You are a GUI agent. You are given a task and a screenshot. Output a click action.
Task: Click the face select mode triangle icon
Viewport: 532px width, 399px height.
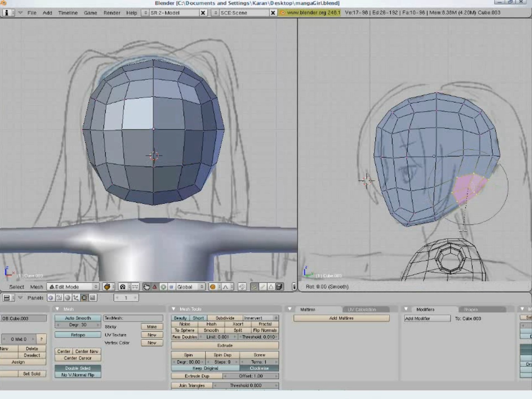(271, 287)
